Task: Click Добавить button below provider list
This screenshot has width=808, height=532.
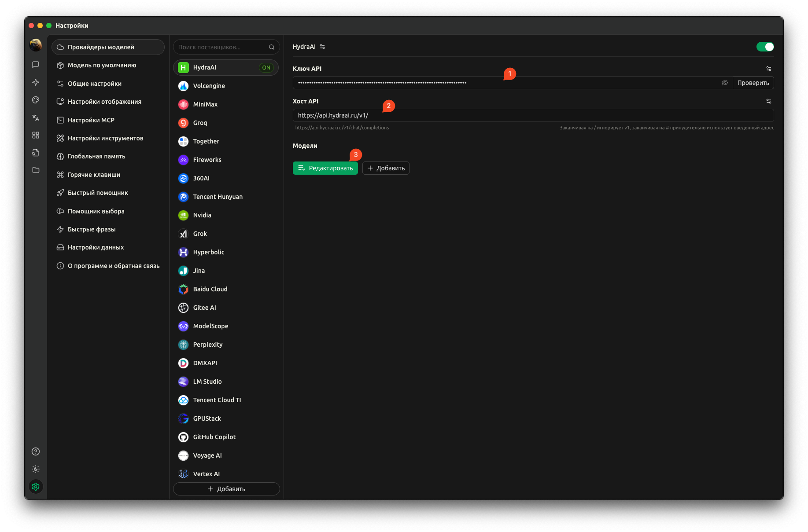Action: [x=226, y=489]
